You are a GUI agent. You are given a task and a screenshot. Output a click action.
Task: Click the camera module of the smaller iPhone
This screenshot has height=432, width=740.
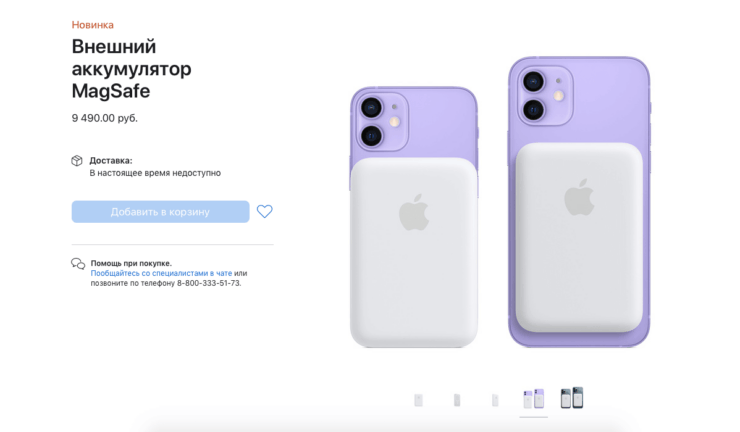pos(381,121)
